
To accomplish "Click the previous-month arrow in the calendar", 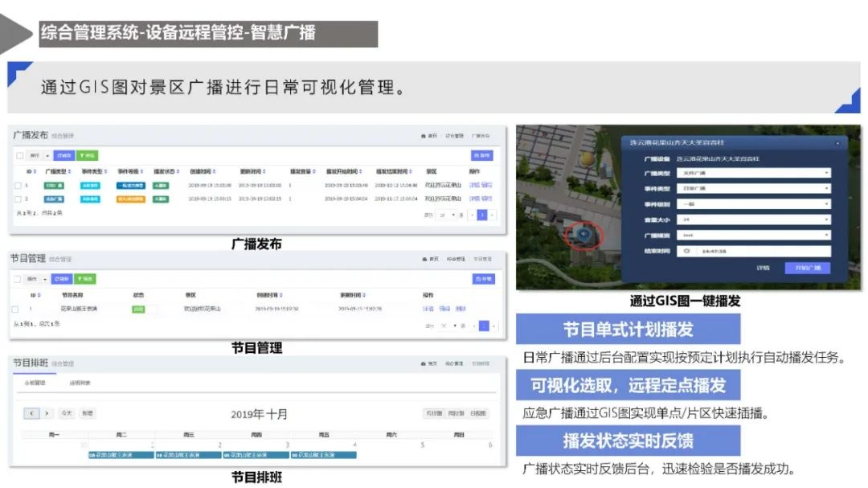I will coord(31,413).
